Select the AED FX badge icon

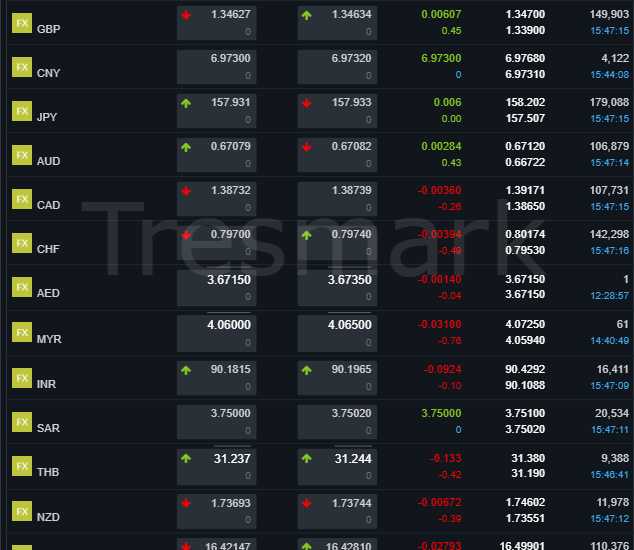tap(22, 287)
